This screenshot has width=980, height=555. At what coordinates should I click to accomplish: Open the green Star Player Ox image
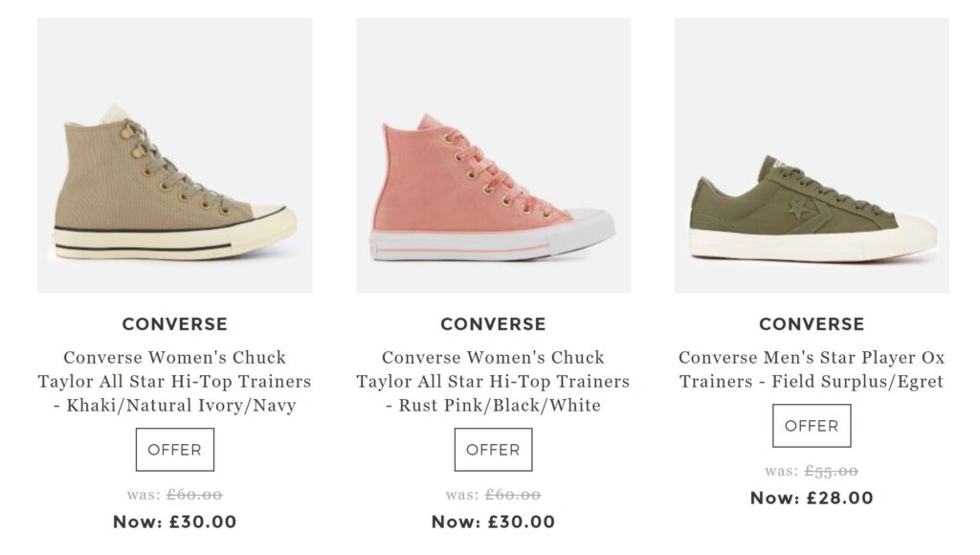(812, 155)
